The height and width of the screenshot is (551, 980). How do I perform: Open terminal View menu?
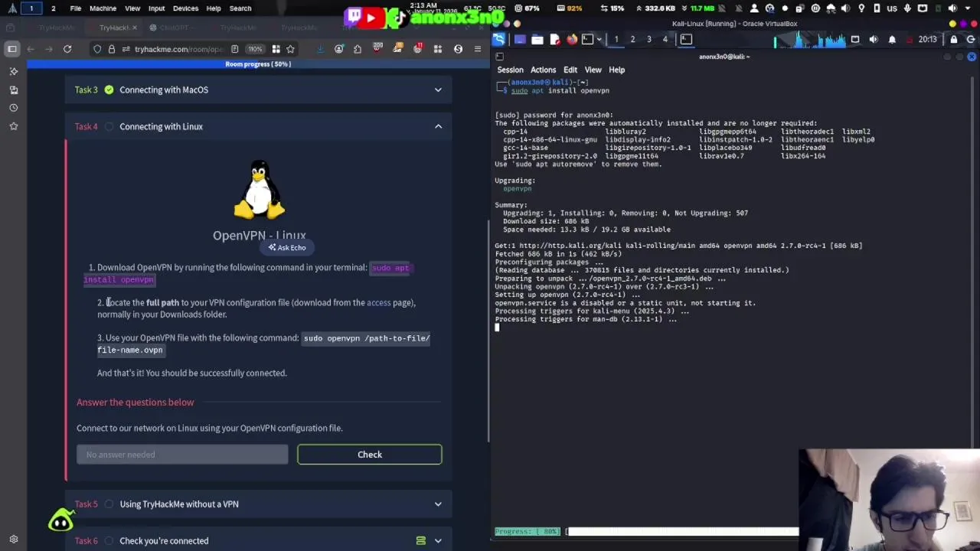(593, 70)
